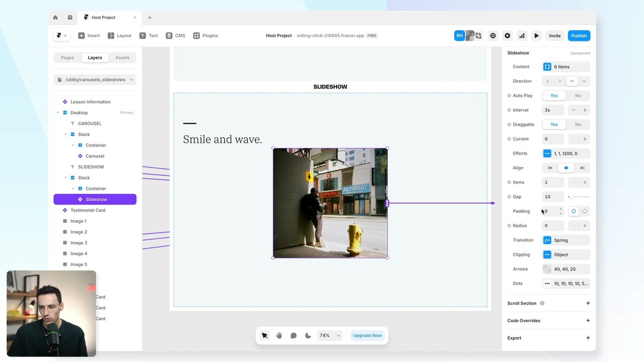The image size is (644, 362).
Task: Collapse the Desktop layer
Action: [58, 113]
